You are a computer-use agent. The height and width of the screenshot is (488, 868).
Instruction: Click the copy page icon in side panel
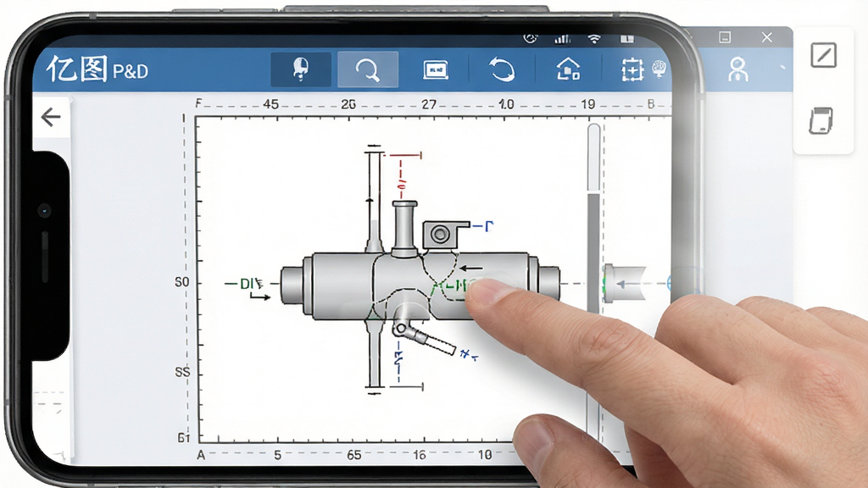[821, 120]
